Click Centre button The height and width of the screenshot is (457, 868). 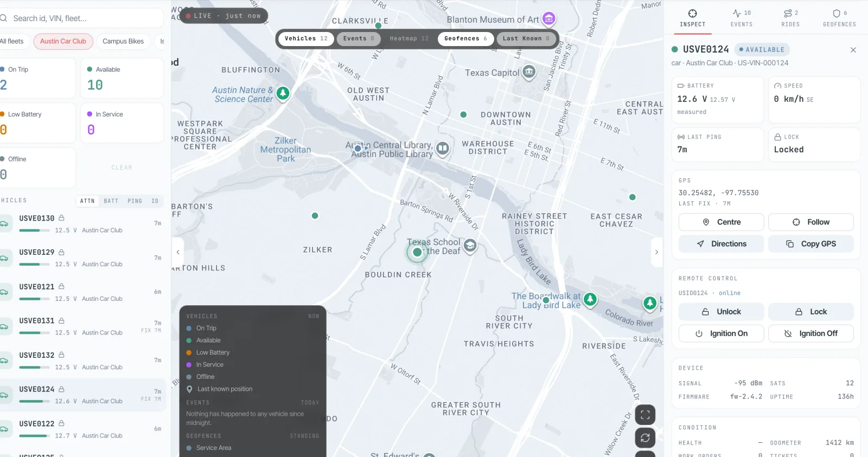tap(721, 222)
